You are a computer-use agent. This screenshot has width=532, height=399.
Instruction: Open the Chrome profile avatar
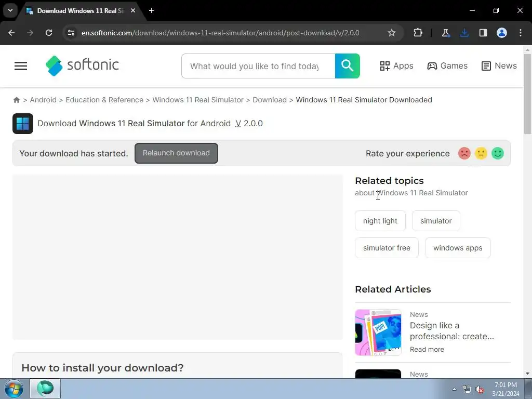point(502,33)
